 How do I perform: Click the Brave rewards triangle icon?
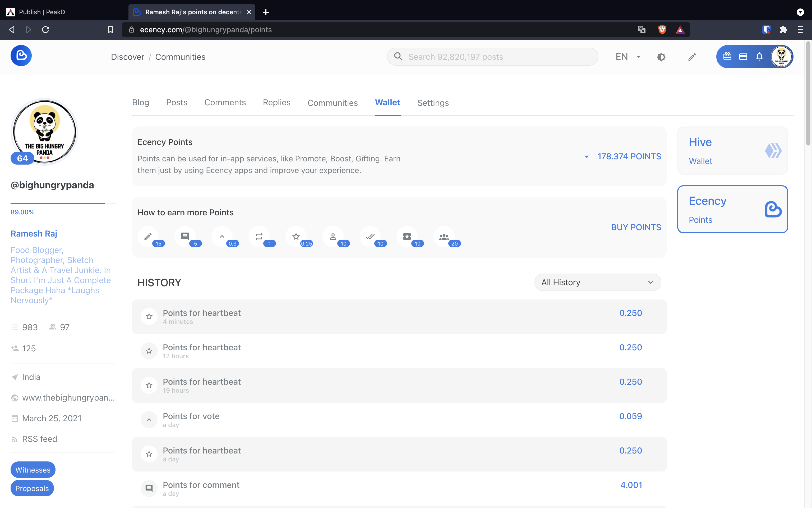pyautogui.click(x=680, y=30)
